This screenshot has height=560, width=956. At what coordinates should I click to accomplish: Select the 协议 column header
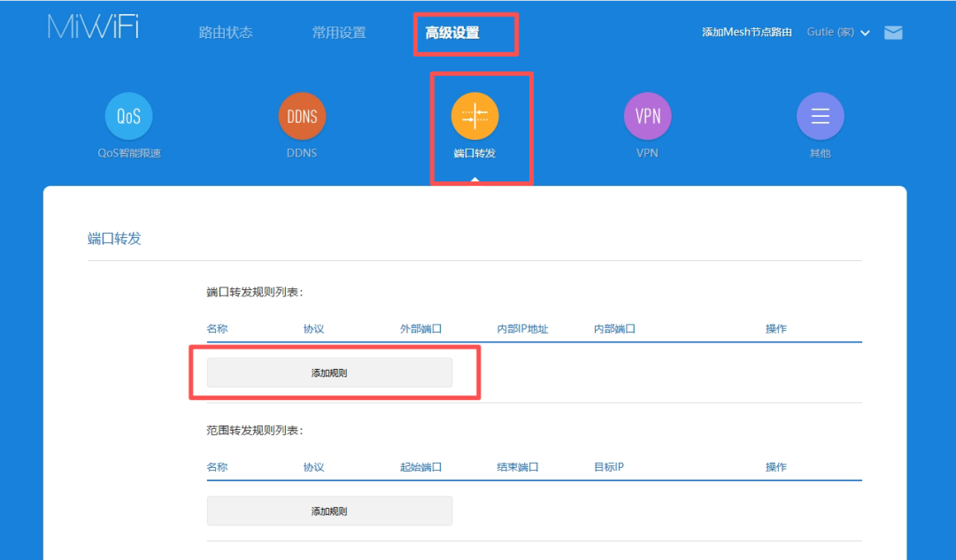tap(312, 328)
